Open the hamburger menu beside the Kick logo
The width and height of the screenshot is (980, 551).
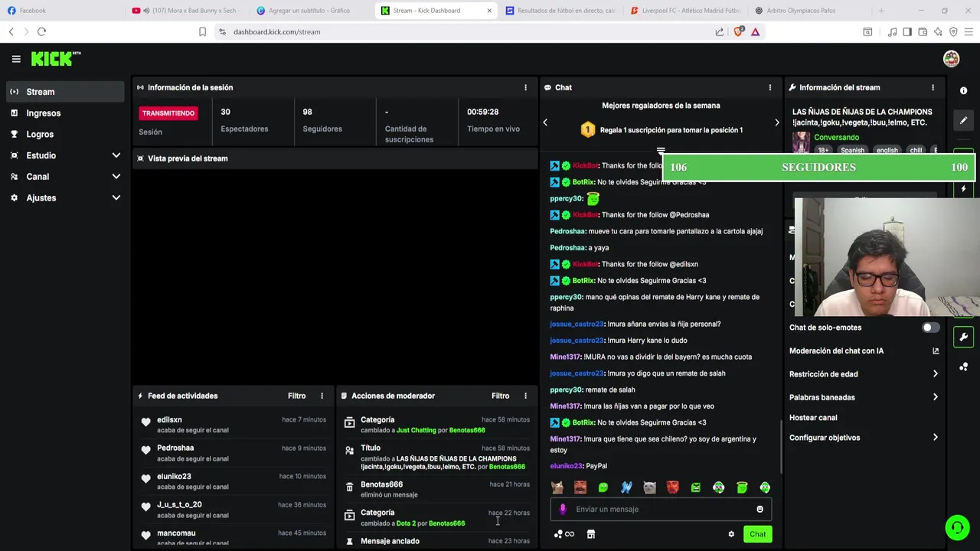(16, 59)
